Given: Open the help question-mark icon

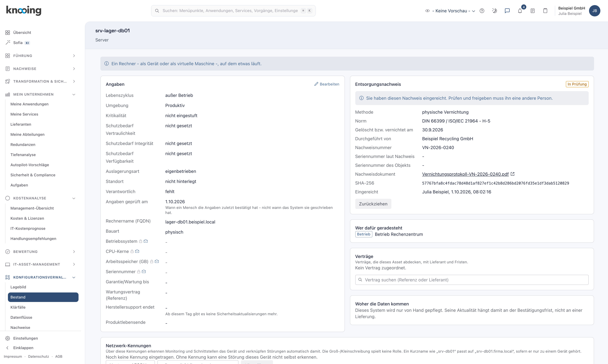Looking at the screenshot, I should [x=482, y=11].
